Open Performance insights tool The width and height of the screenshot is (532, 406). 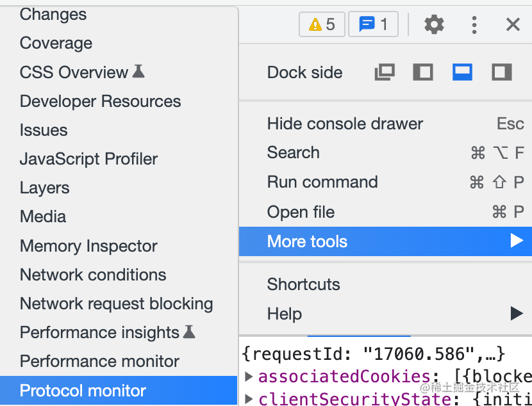coord(100,332)
